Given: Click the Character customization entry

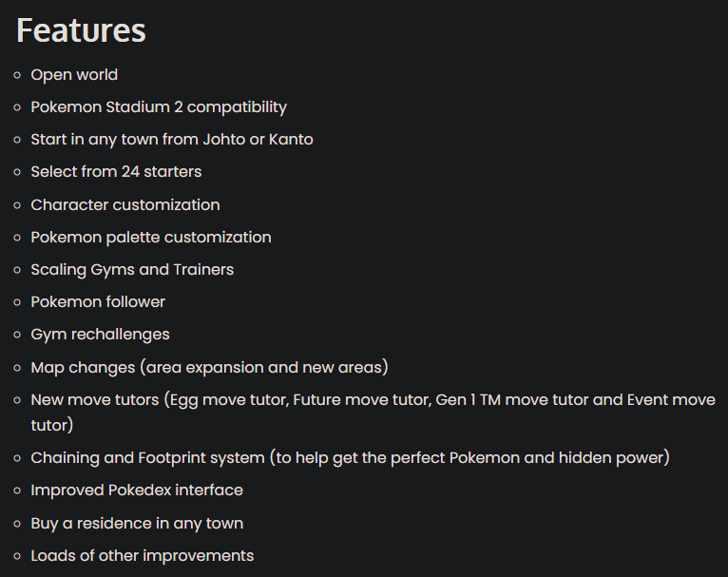Looking at the screenshot, I should [125, 204].
